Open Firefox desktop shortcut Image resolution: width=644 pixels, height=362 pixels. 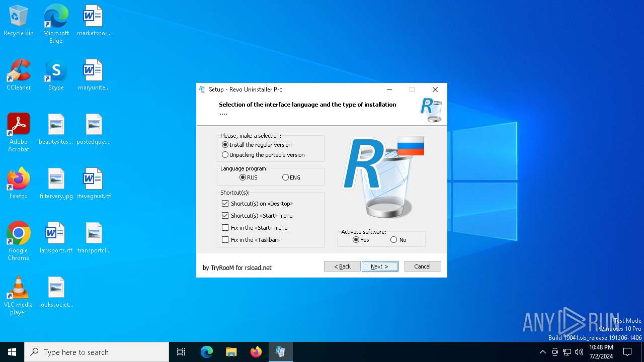(19, 184)
